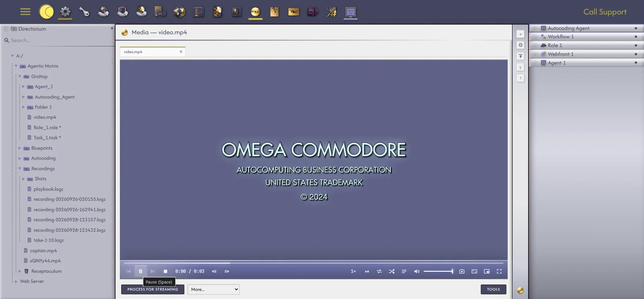This screenshot has width=644, height=299.
Task: Take a snapshot with the camera icon
Action: pyautogui.click(x=462, y=272)
